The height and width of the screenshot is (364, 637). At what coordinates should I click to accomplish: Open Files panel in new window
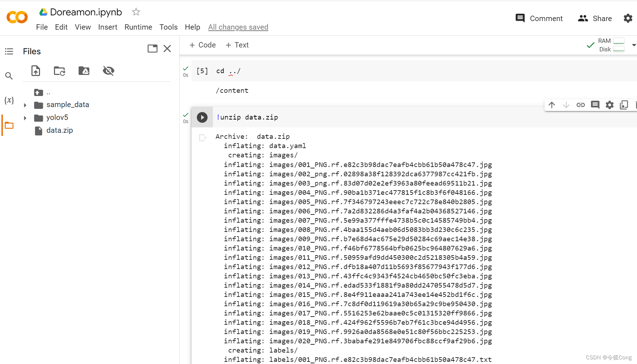pyautogui.click(x=153, y=49)
